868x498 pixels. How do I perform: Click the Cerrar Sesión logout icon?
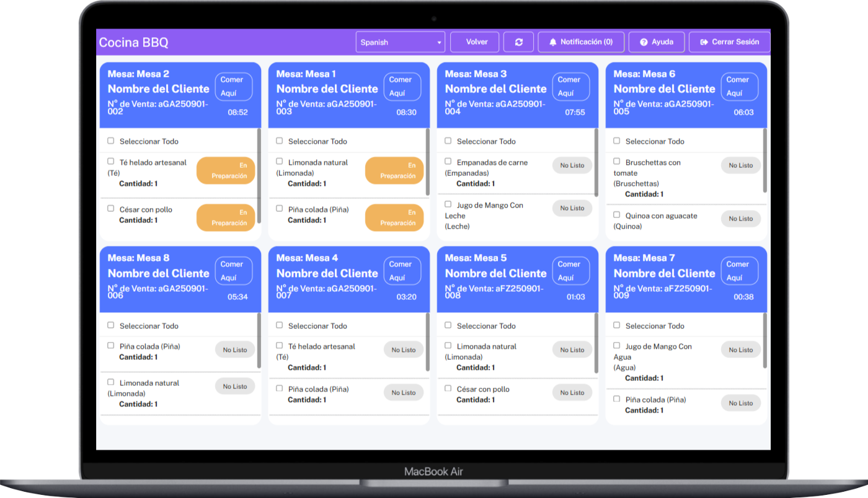(x=704, y=42)
